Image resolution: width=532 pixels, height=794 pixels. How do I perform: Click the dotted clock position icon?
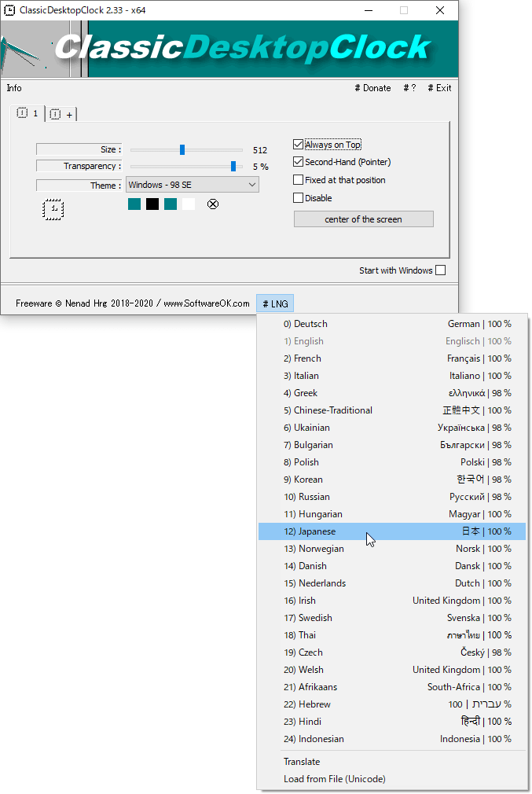coord(53,209)
